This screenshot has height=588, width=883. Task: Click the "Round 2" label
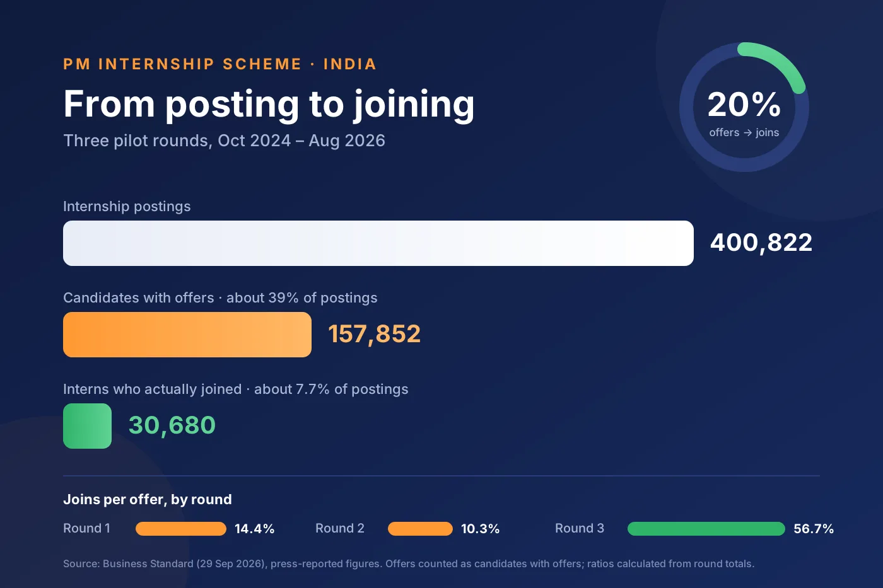[x=340, y=528]
